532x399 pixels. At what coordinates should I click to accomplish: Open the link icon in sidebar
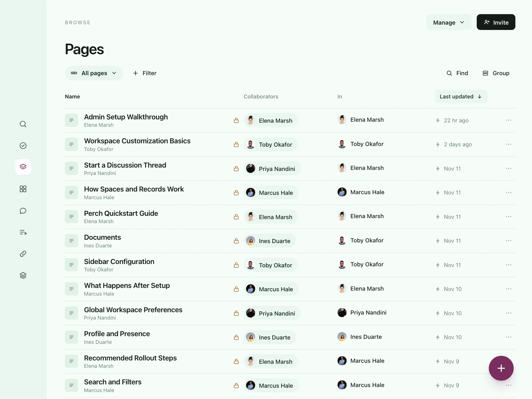pos(23,254)
